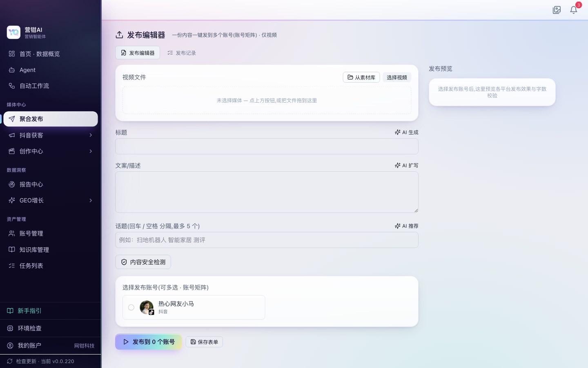This screenshot has width=588, height=368.
Task: Click the refresh icon beside 检查更新
Action: coord(10,361)
